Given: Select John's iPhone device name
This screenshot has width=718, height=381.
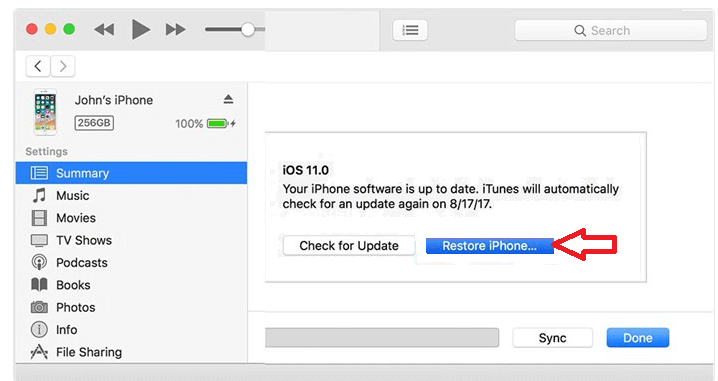Looking at the screenshot, I should click(114, 100).
